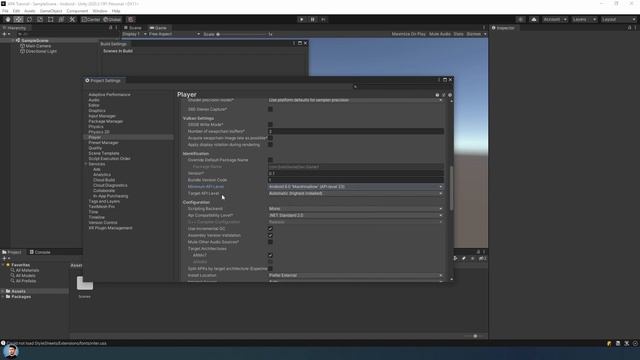Edit the Bundle Version Code field
This screenshot has height=360, width=640.
[x=356, y=180]
